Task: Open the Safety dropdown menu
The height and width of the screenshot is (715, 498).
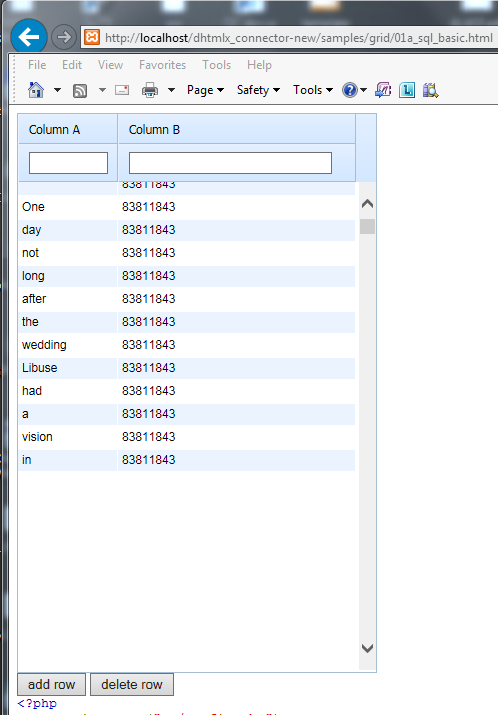Action: (258, 90)
